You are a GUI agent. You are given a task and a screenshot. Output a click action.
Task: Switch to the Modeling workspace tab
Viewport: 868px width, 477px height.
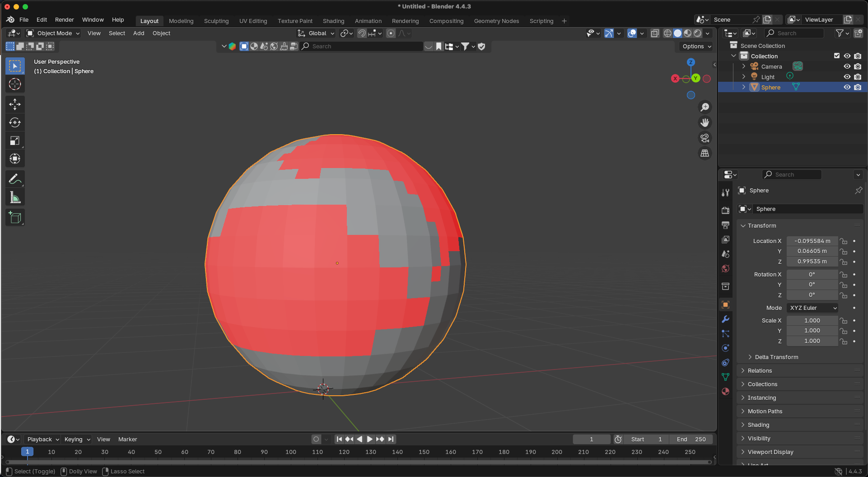pos(181,21)
